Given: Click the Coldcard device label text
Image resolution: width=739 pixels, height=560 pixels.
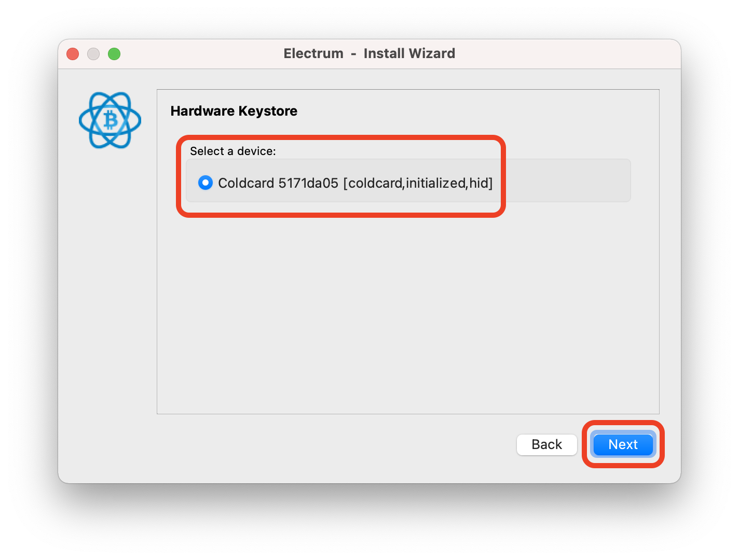Looking at the screenshot, I should point(355,183).
